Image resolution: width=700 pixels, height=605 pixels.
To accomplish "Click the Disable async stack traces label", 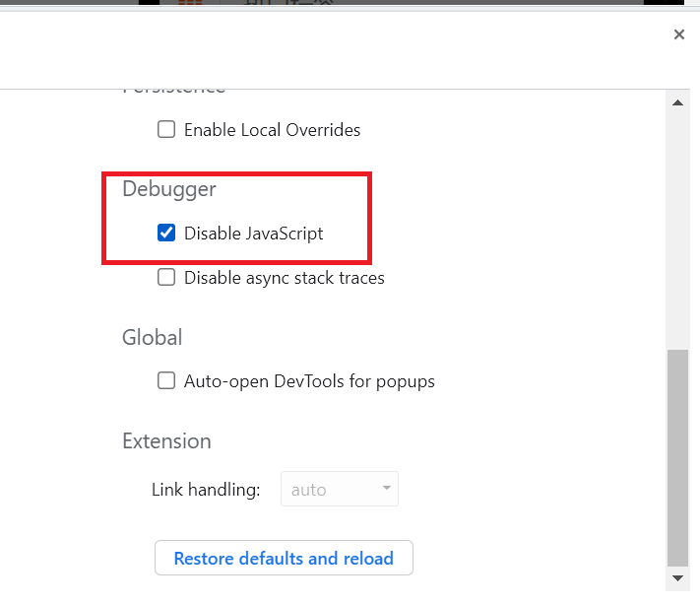I will click(284, 278).
